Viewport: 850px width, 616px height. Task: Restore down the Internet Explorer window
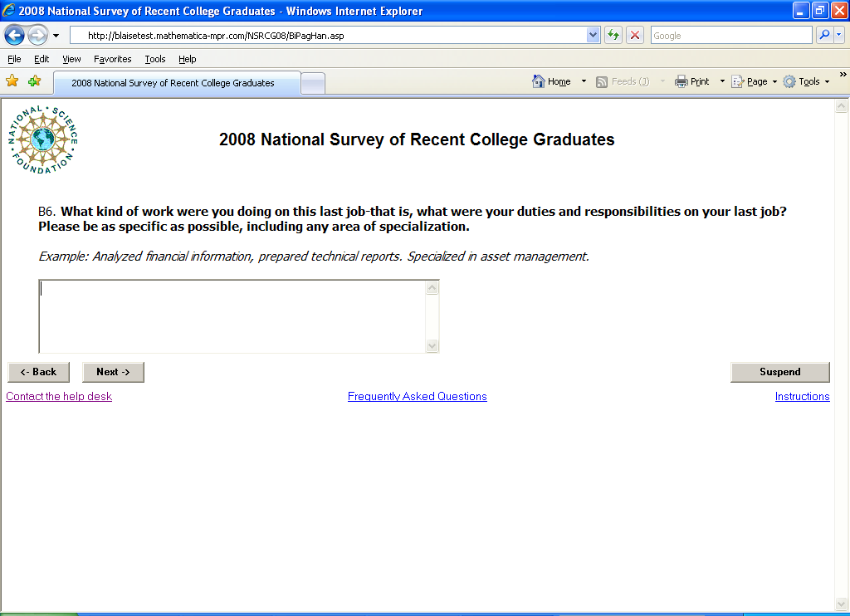point(819,10)
